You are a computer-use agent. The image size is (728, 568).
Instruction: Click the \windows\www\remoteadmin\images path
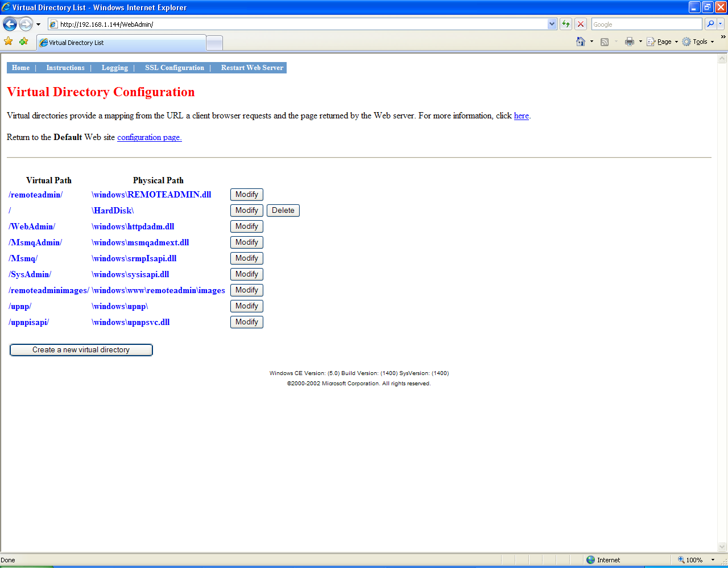point(159,290)
